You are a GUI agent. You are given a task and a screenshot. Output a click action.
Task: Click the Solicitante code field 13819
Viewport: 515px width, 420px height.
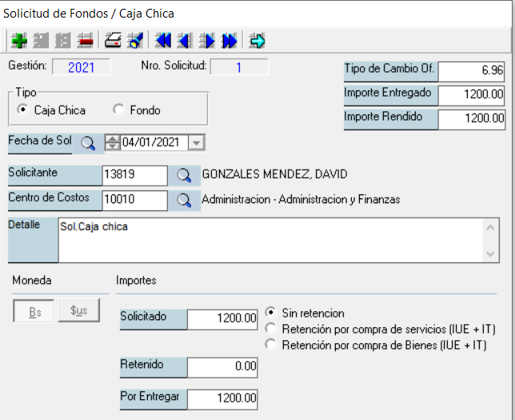point(134,175)
